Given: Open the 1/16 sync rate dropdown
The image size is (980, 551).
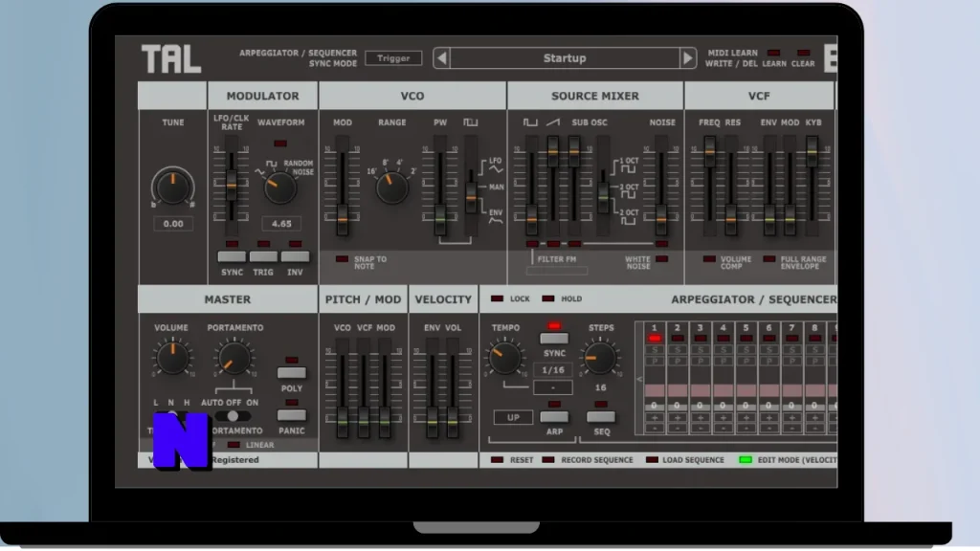Looking at the screenshot, I should point(553,370).
